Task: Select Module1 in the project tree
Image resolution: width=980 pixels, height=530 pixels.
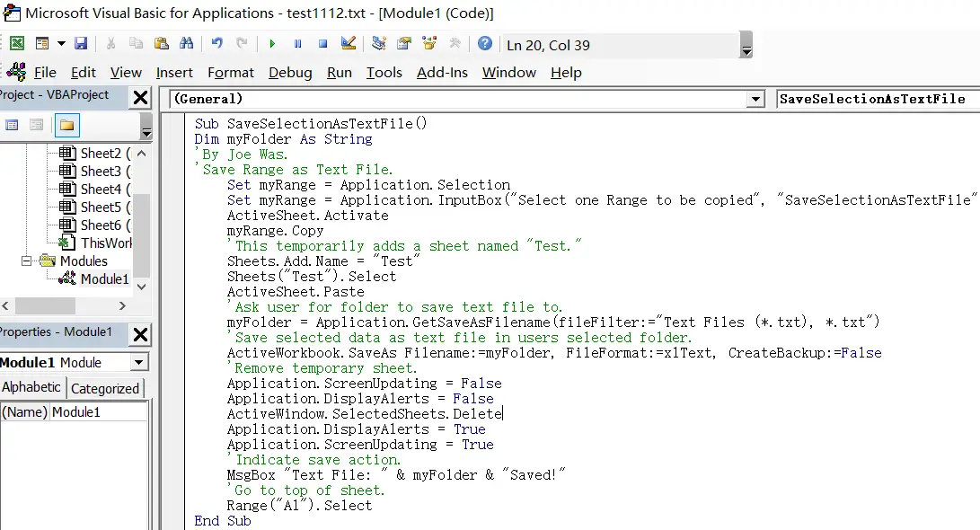Action: point(93,278)
